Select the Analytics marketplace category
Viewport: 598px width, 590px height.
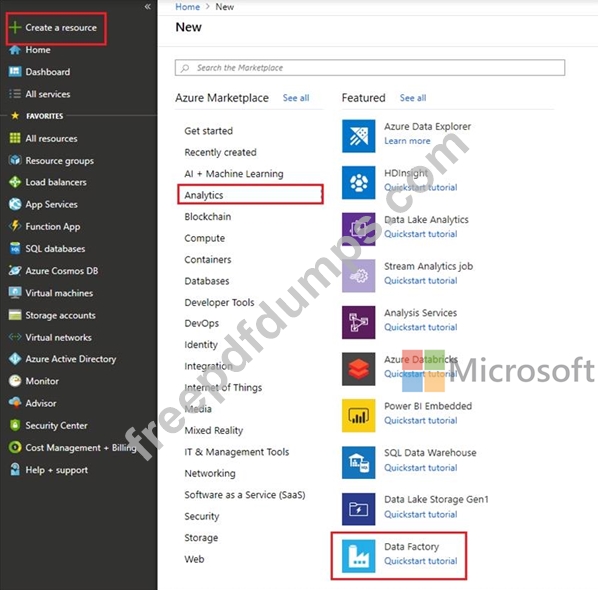click(x=250, y=195)
